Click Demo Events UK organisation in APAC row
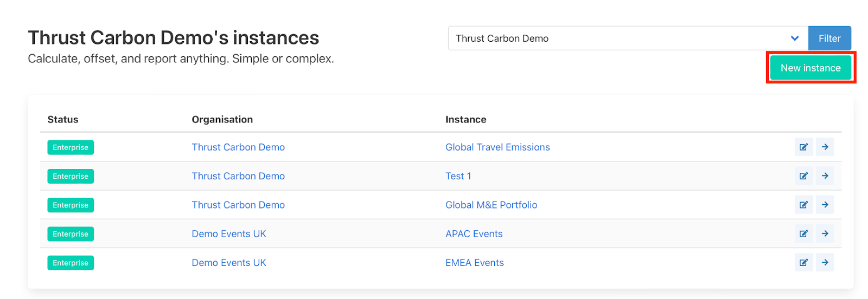 click(228, 234)
